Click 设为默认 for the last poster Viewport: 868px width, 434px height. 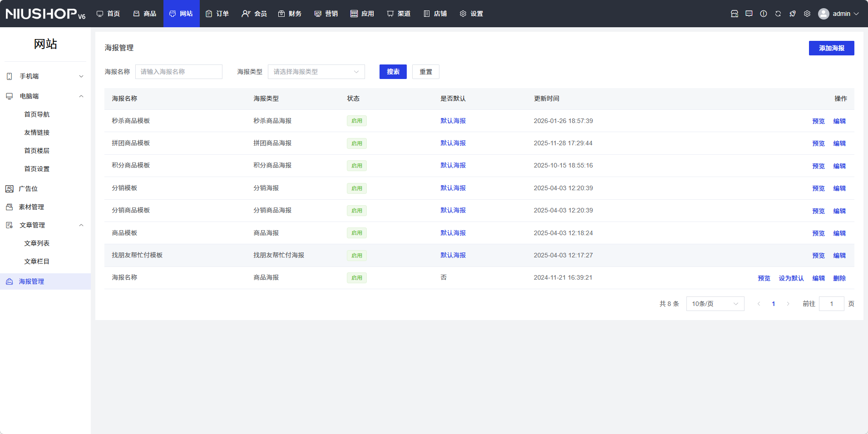pyautogui.click(x=791, y=278)
